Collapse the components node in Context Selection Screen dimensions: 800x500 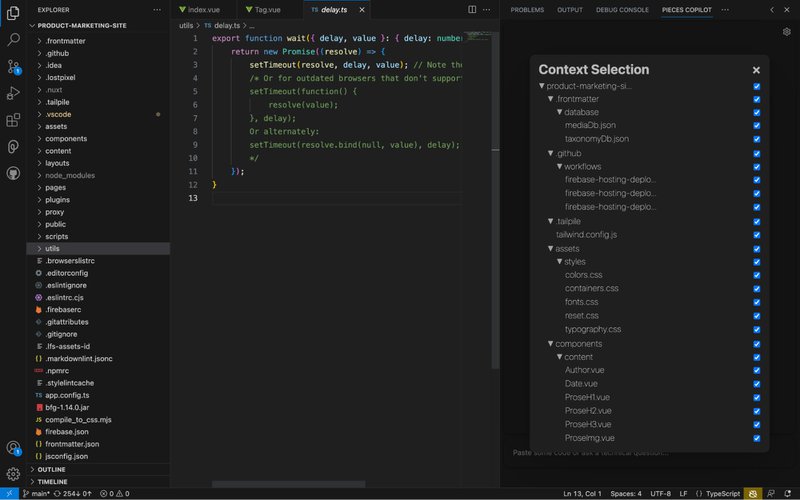pos(551,343)
